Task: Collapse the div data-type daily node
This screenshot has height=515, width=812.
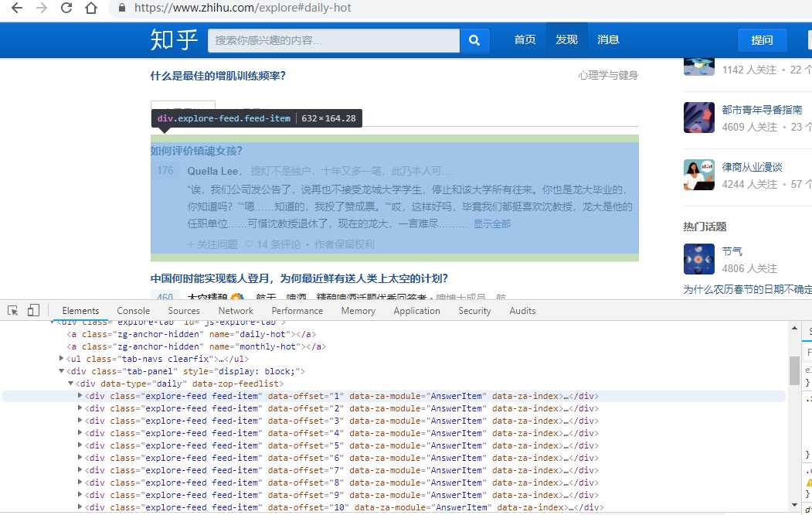Action: [x=71, y=384]
